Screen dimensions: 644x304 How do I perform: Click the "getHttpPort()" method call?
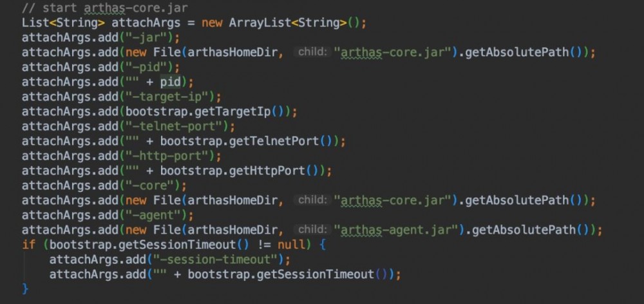(274, 171)
